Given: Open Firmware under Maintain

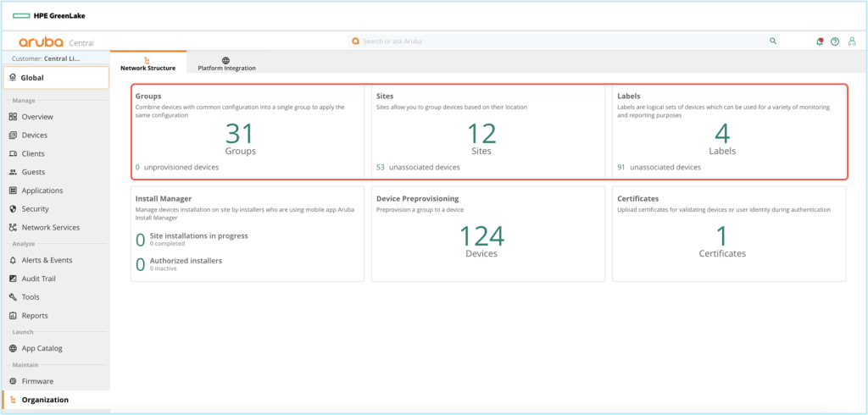Looking at the screenshot, I should 37,381.
